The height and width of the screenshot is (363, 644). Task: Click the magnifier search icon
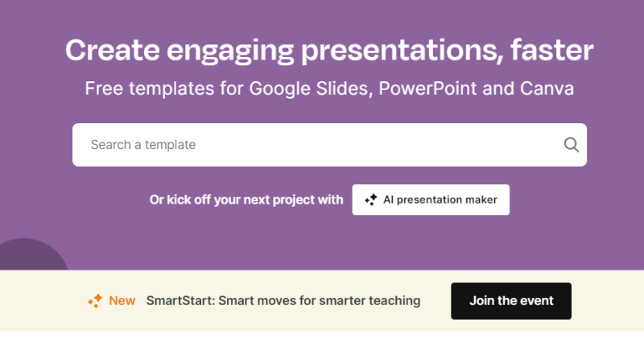tap(572, 145)
